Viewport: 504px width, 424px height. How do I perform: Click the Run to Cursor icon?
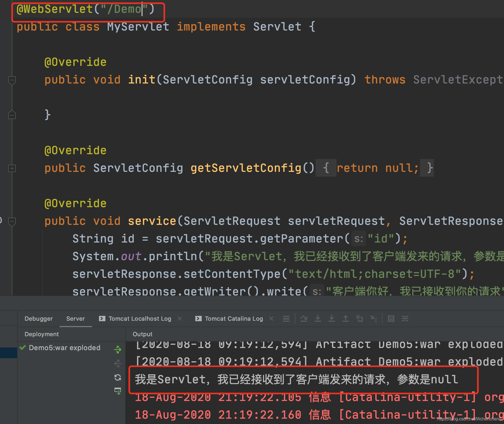[374, 319]
